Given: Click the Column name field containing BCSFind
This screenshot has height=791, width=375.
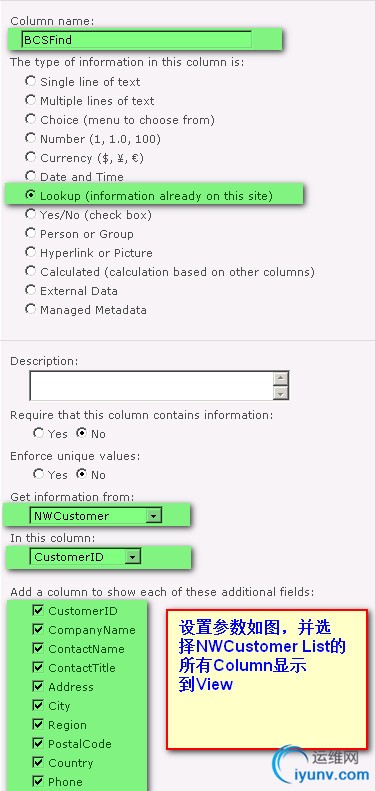Looking at the screenshot, I should 136,39.
